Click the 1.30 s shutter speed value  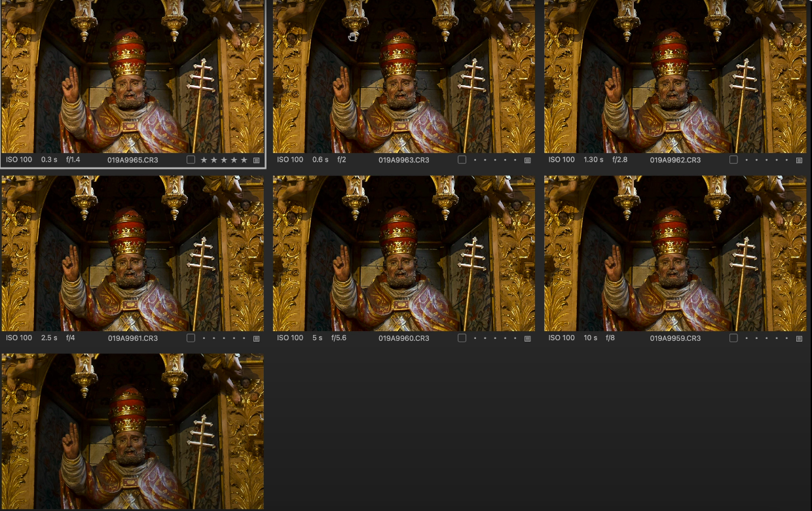pos(594,160)
